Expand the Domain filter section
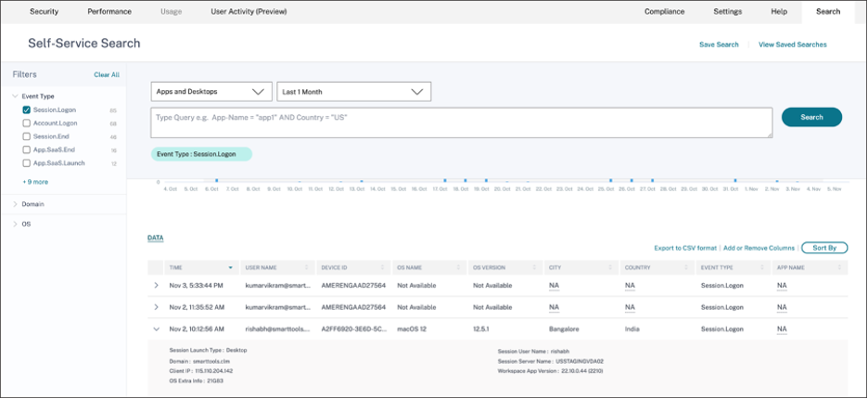Image resolution: width=868 pixels, height=399 pixels. coord(16,204)
